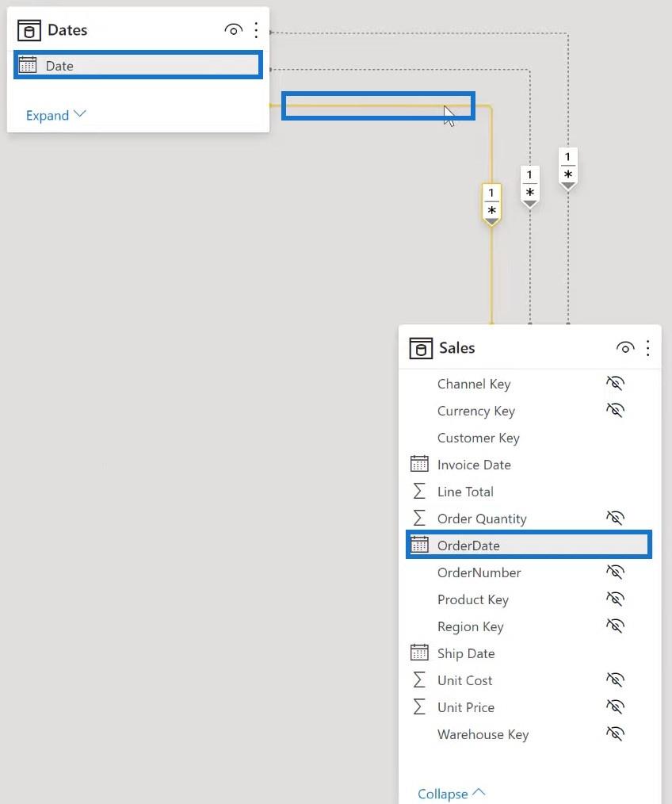Open the Dates table more options menu

click(x=256, y=30)
